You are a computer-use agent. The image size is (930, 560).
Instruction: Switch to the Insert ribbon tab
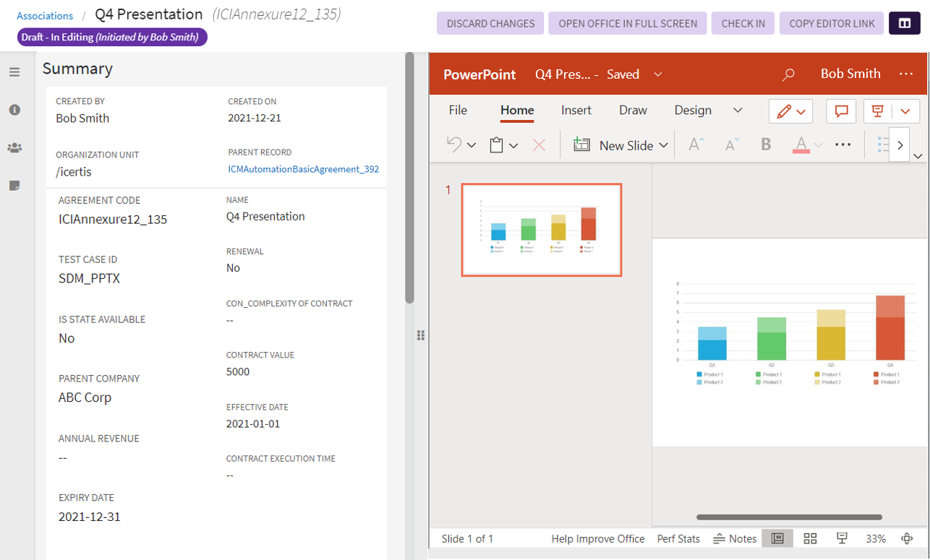[576, 111]
